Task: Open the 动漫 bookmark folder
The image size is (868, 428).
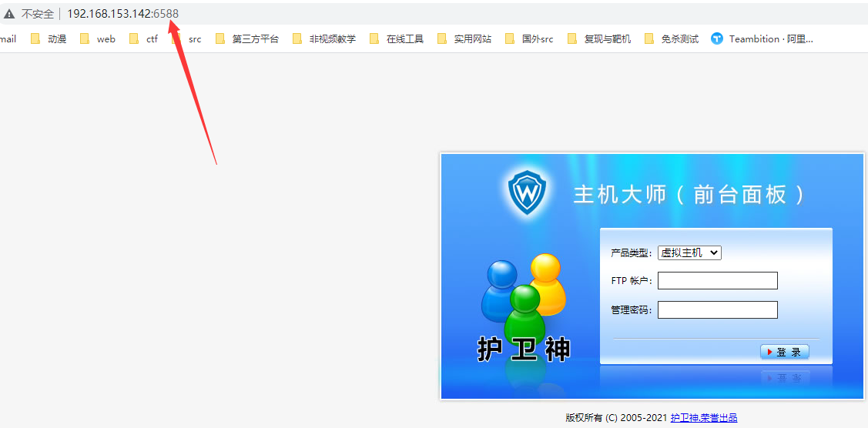Action: [x=49, y=38]
